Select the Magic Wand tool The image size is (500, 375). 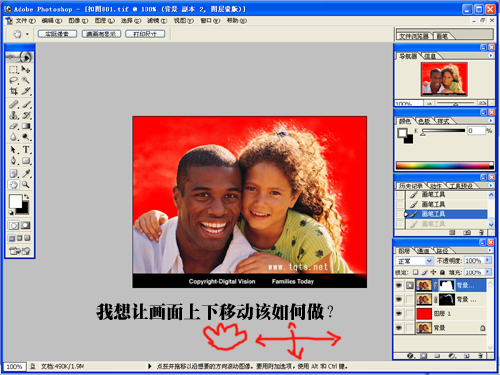(x=26, y=80)
